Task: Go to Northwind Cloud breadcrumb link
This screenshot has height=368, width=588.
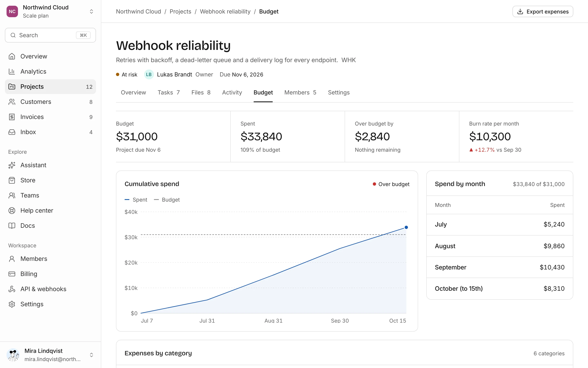Action: (x=138, y=11)
